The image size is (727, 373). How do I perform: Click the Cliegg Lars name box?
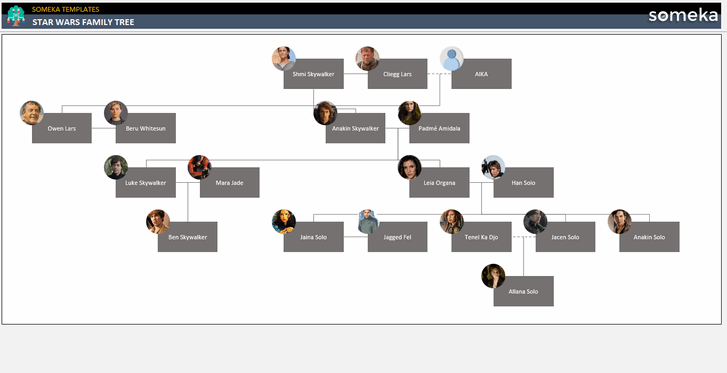click(397, 74)
